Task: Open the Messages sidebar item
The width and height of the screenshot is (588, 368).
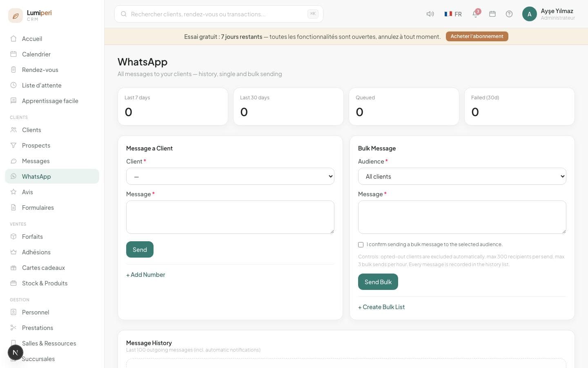Action: [x=52, y=161]
